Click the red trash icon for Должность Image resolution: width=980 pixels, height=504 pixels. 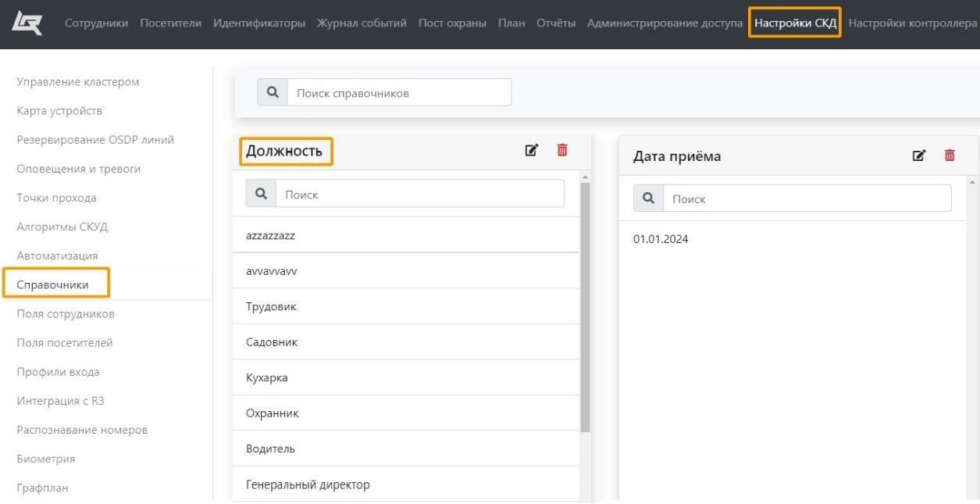(562, 150)
